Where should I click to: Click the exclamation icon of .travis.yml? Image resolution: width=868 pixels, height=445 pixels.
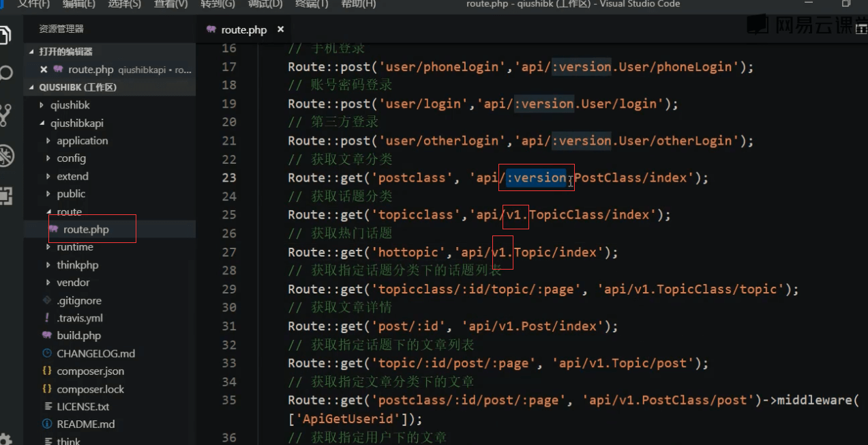pos(46,318)
